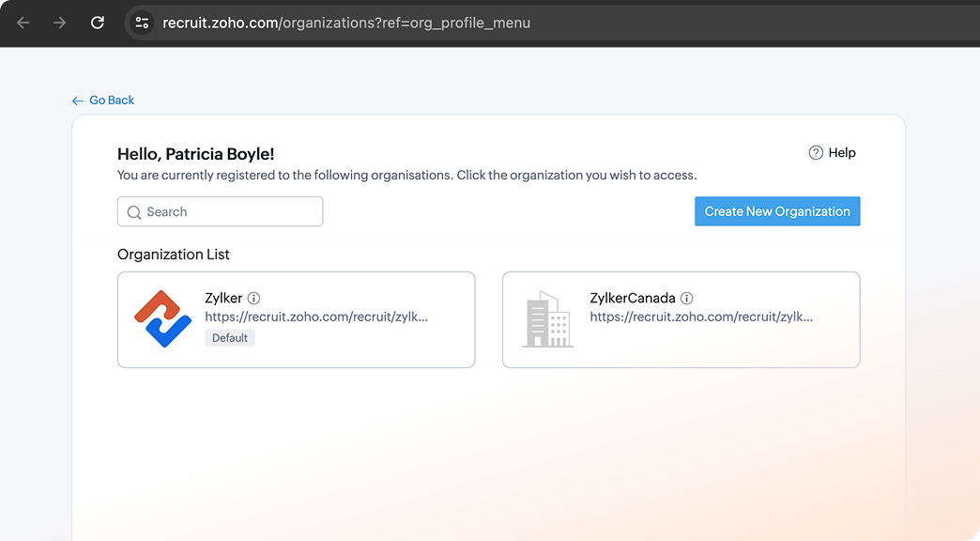Click the search magnifier icon
Viewport: 980px width, 541px height.
[134, 211]
